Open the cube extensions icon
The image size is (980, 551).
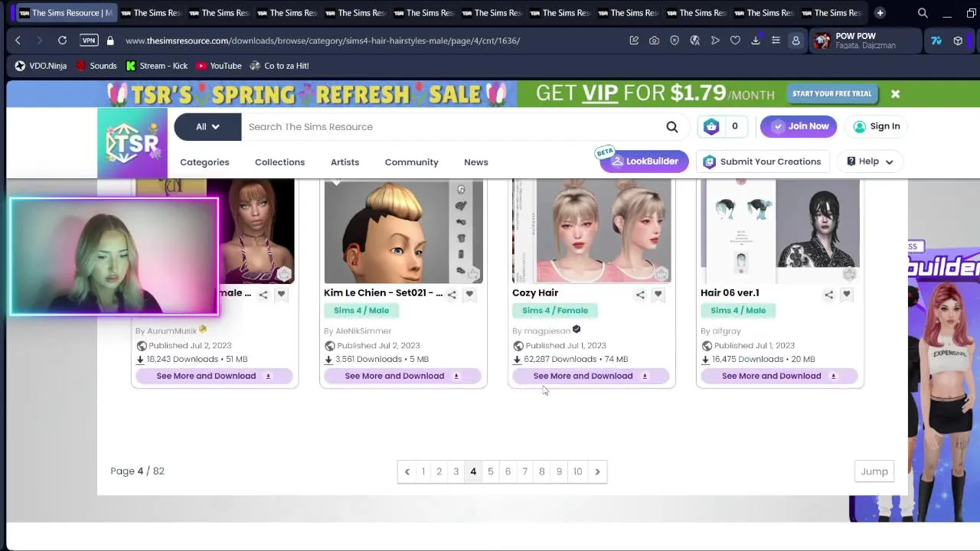[x=958, y=41]
